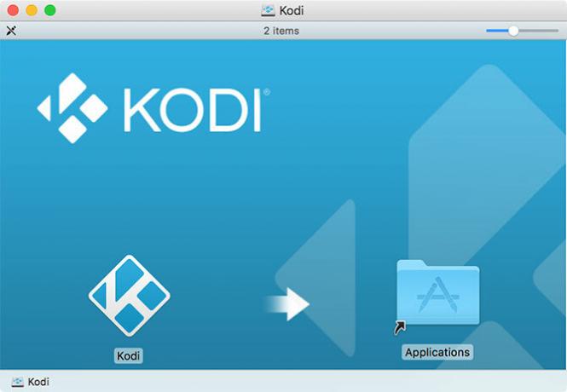This screenshot has width=567, height=392.
Task: Click the Applications folder label
Action: tap(437, 352)
